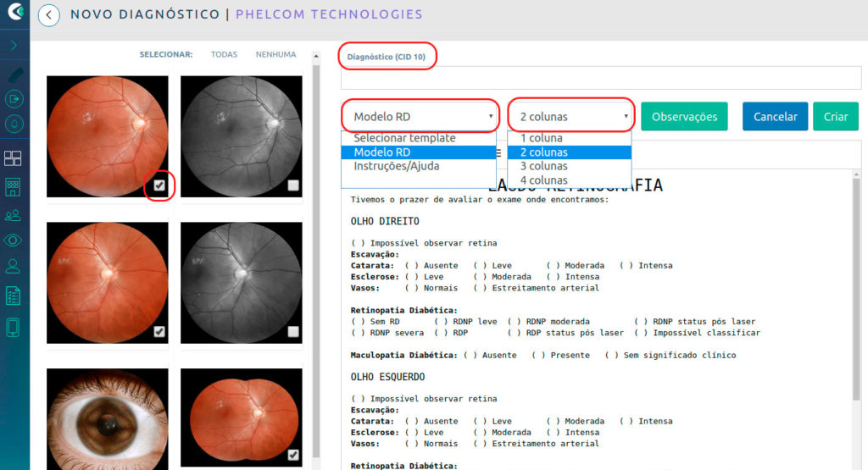This screenshot has height=470, width=868.
Task: Click 'RDNP status pós laser' option text
Action: [704, 321]
